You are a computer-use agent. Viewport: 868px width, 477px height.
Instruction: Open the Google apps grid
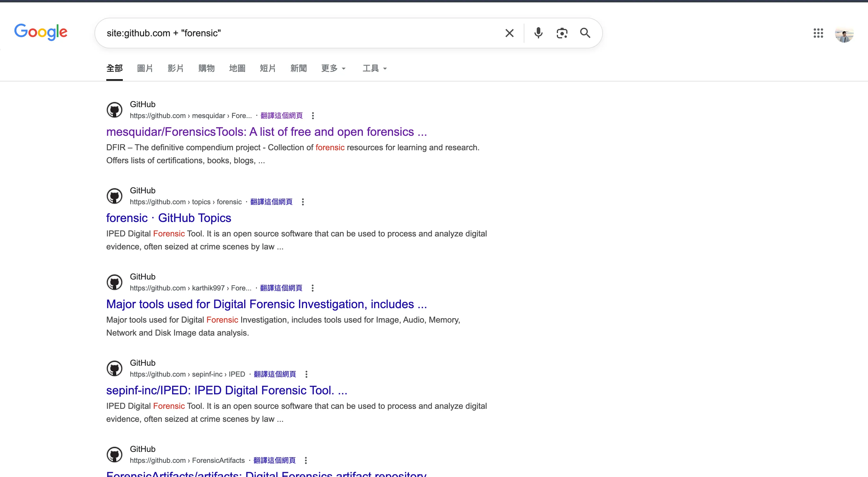(818, 33)
